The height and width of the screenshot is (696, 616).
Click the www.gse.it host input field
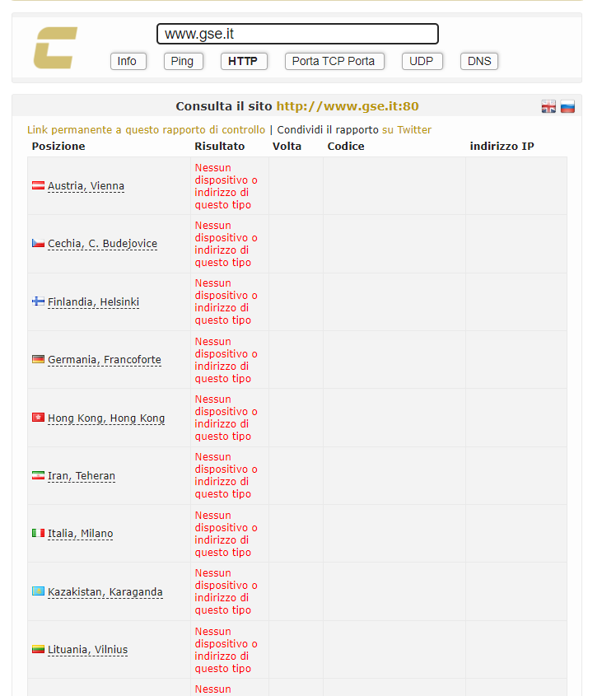coord(297,34)
